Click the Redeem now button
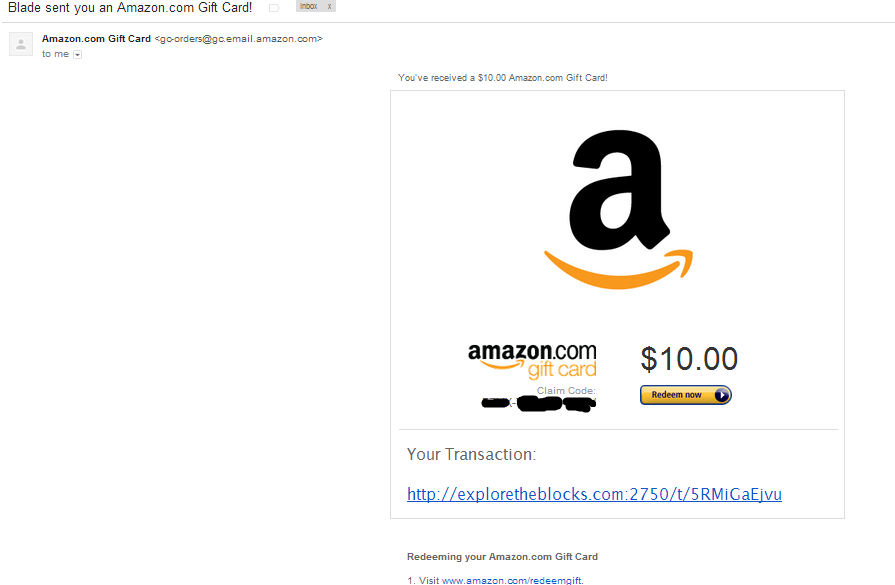Image resolution: width=895 pixels, height=585 pixels. click(x=686, y=395)
